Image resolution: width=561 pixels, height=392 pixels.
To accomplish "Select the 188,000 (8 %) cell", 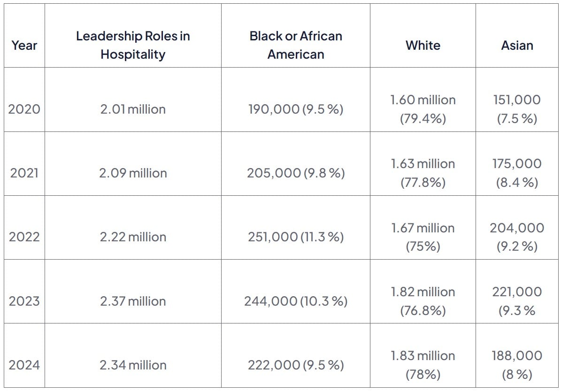I will tap(517, 365).
